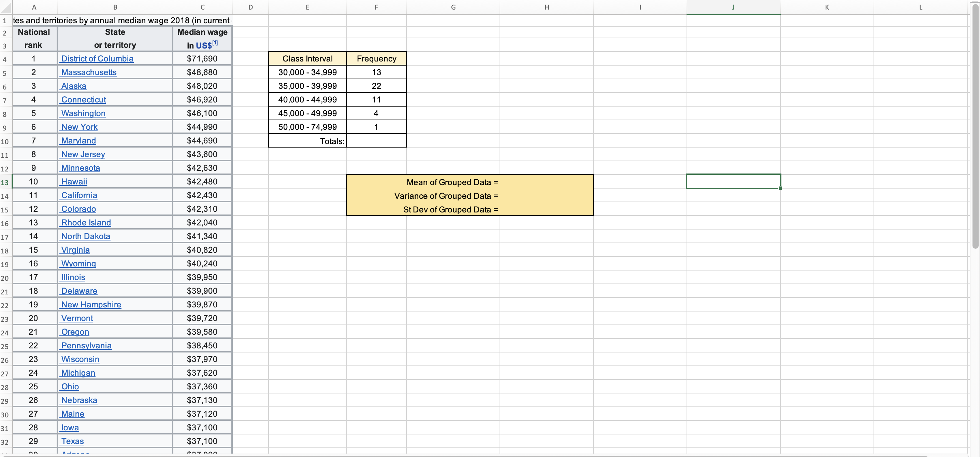Select all cells with the corner button
The height and width of the screenshot is (457, 980).
(5, 7)
